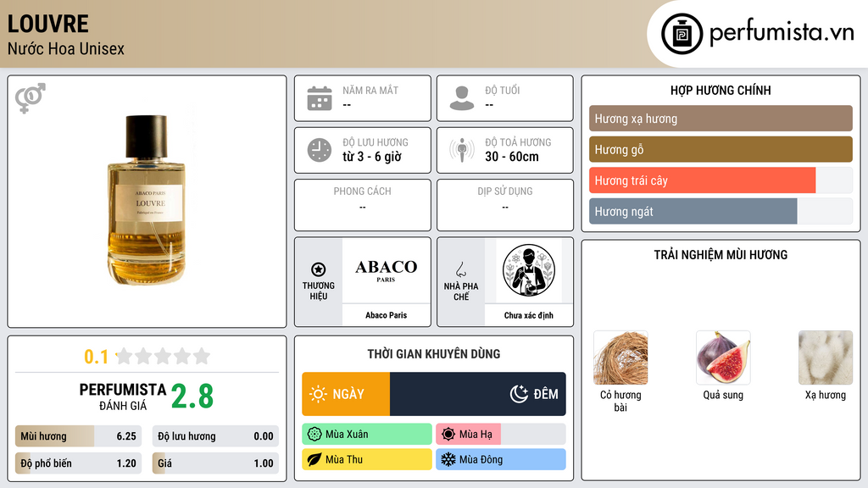The width and height of the screenshot is (868, 488).
Task: Click the Mùi hương 6.25 score bar
Action: (x=78, y=436)
